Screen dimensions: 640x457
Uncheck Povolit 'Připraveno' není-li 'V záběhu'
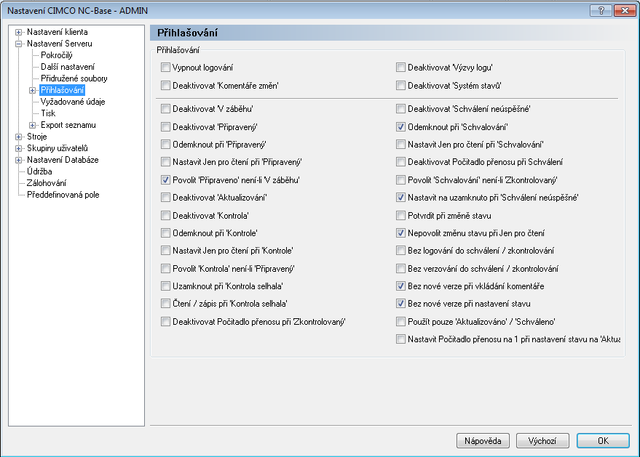coord(165,180)
